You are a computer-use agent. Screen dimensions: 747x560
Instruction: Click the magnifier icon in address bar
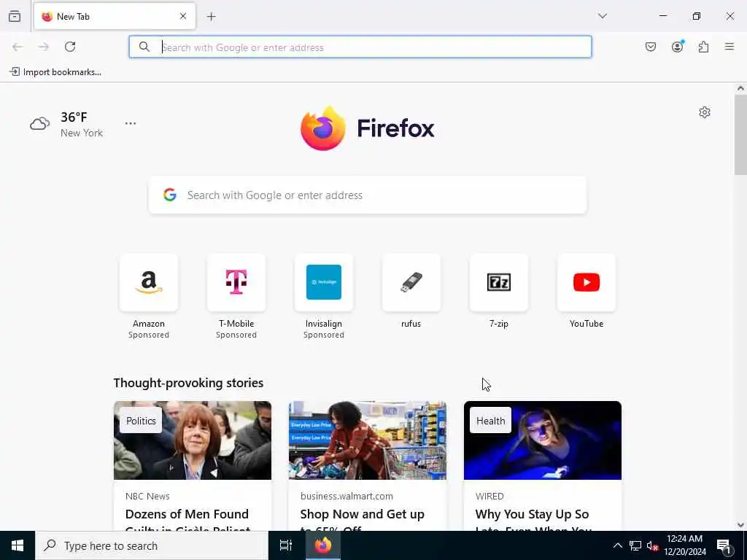click(x=144, y=47)
